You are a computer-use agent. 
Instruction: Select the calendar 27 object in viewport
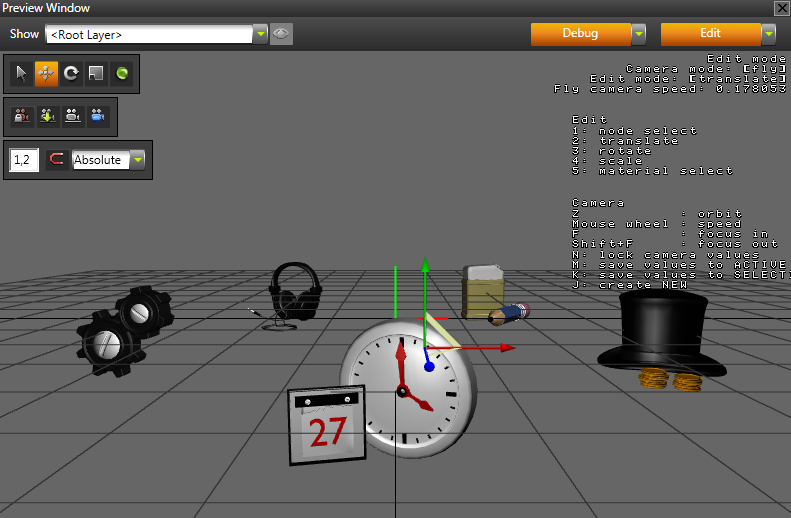pos(325,427)
